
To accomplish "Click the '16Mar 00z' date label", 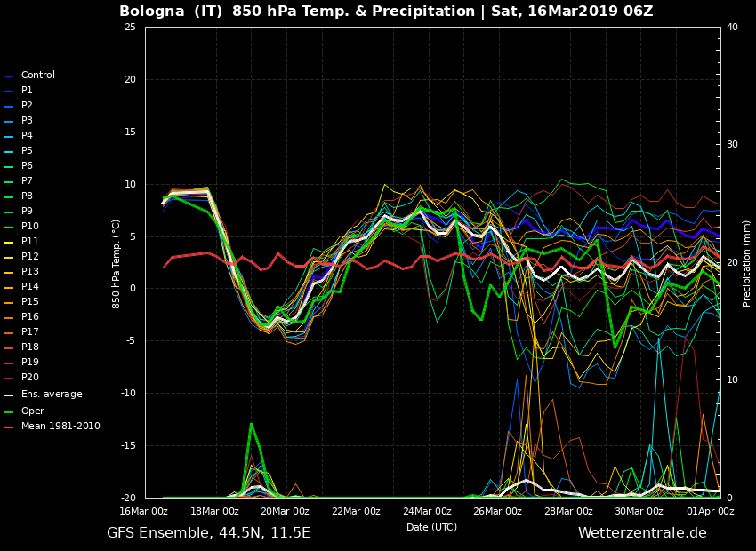I will tap(145, 512).
